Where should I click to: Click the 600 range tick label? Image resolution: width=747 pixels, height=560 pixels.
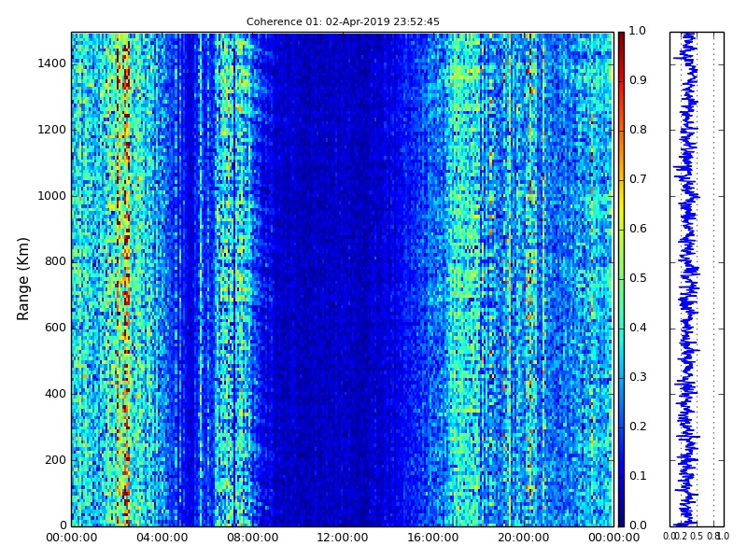point(55,328)
